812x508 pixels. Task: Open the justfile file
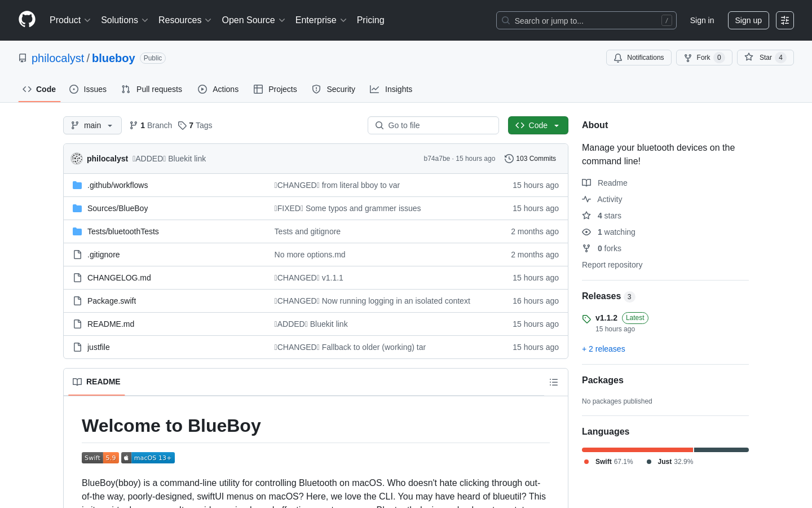coord(99,347)
